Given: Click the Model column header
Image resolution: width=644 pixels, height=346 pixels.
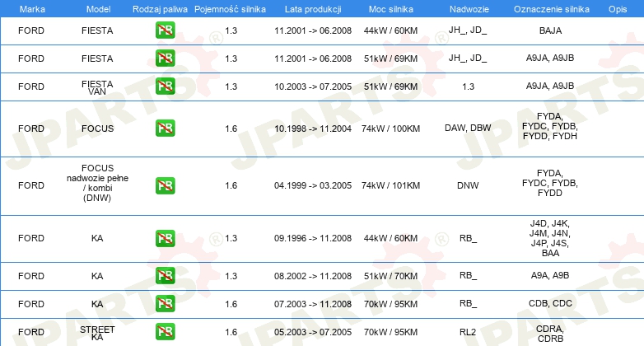Looking at the screenshot, I should pos(98,9).
